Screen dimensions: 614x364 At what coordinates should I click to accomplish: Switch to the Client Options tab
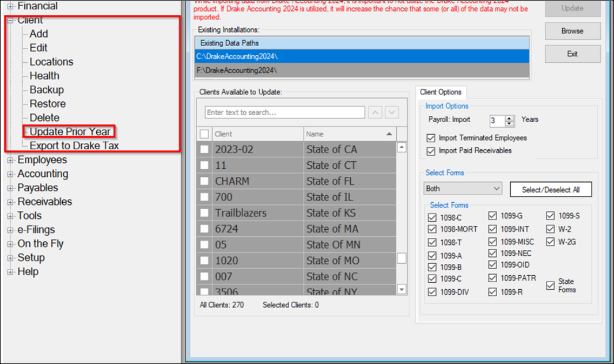tap(441, 92)
